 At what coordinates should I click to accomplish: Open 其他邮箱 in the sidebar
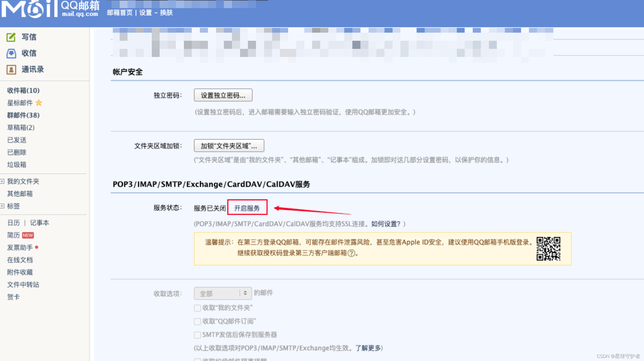point(20,194)
